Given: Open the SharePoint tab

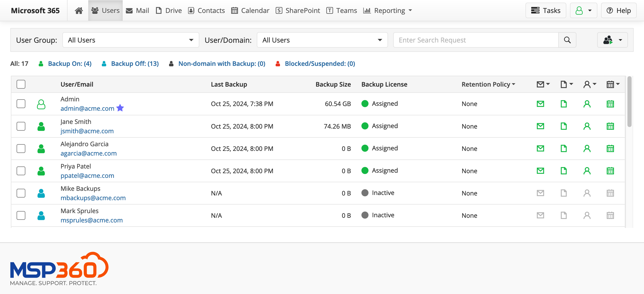Looking at the screenshot, I should point(298,11).
